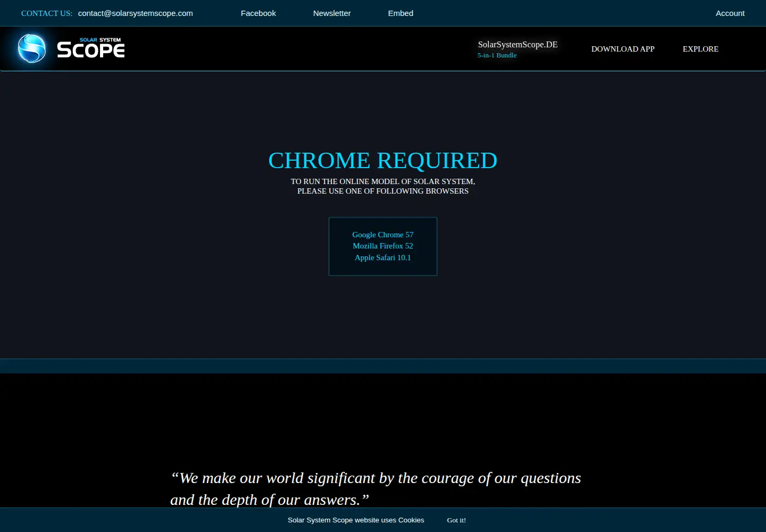
Task: Click the Solar System Scope logo
Action: coord(71,48)
